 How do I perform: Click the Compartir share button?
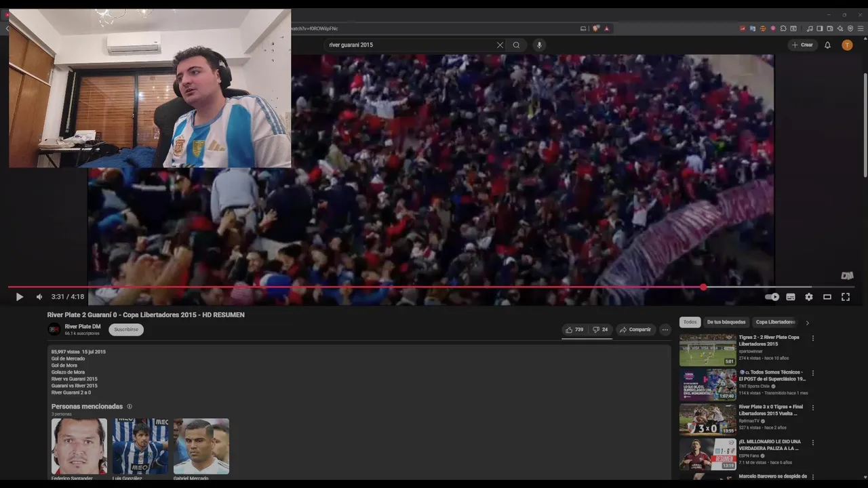(635, 329)
